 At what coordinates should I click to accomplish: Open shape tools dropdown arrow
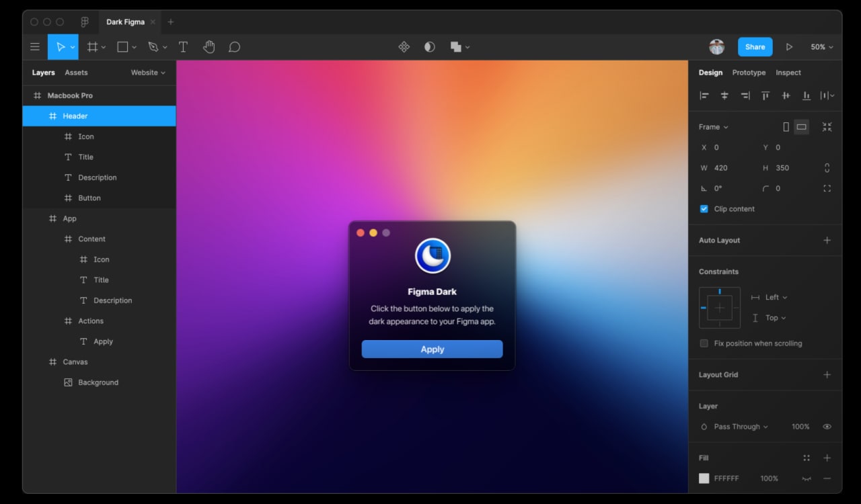(134, 48)
